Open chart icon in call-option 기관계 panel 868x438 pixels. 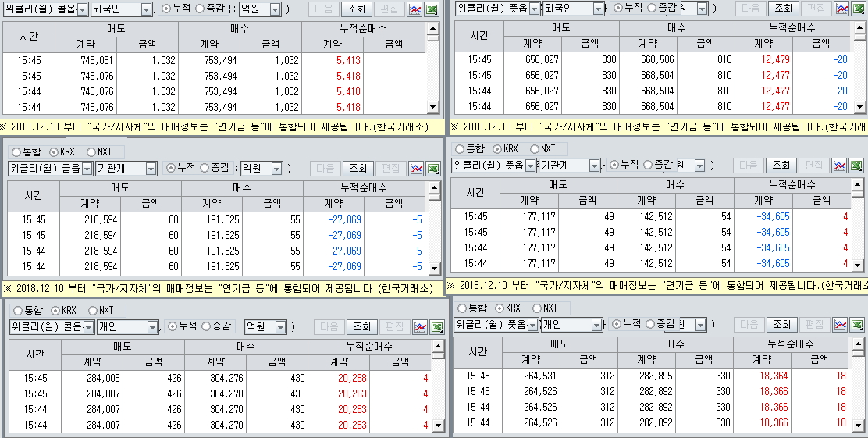click(418, 169)
